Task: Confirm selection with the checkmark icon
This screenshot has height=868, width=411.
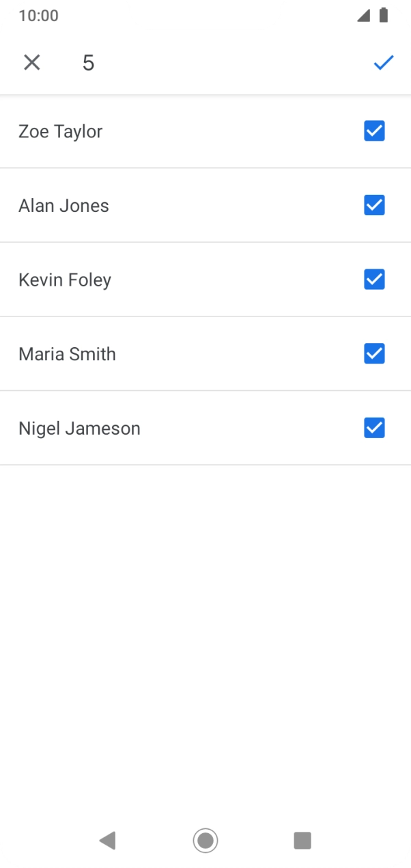Action: point(383,62)
